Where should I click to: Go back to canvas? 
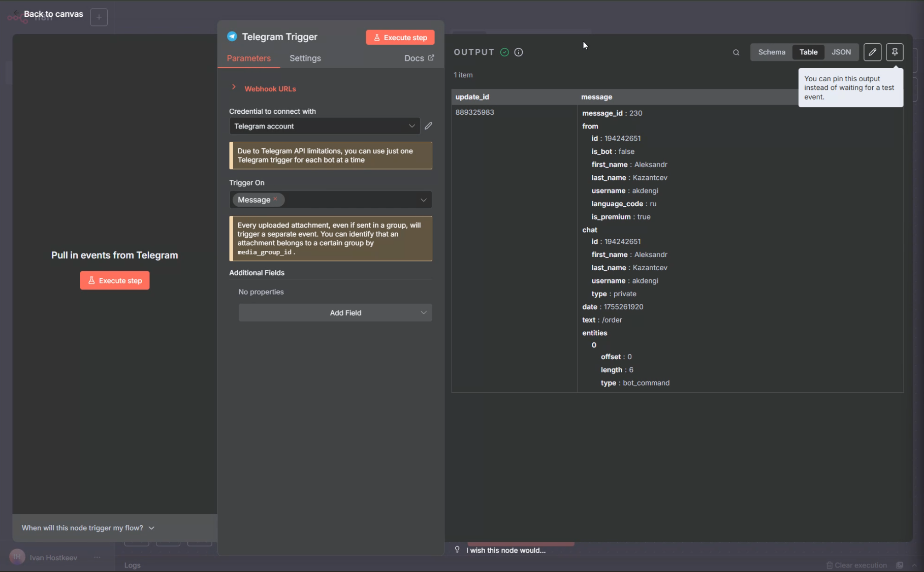point(53,14)
